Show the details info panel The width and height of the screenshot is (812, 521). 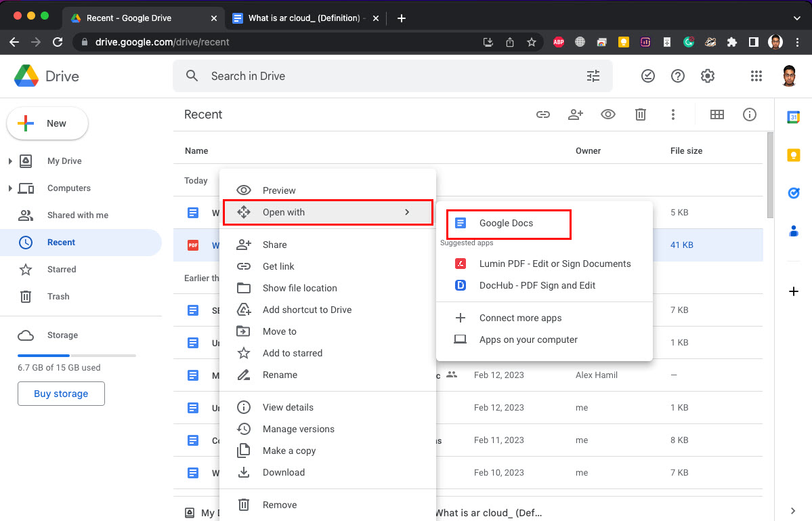tap(749, 114)
